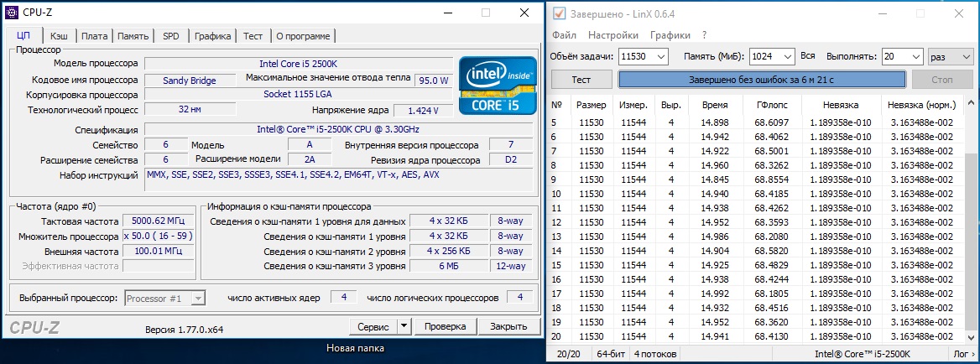This screenshot has height=364, width=980.
Task: Open the Сервис dropdown arrow
Action: click(x=404, y=326)
